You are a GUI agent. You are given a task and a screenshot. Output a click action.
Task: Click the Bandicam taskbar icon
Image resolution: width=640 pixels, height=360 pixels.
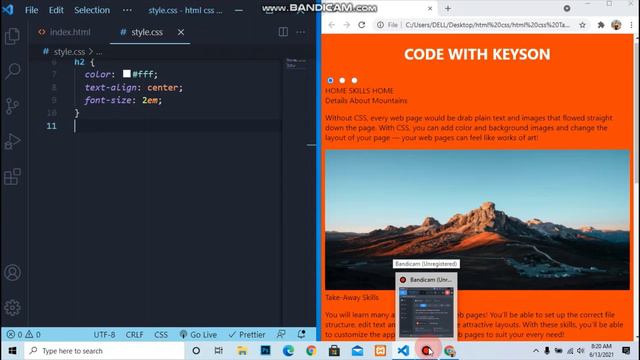[426, 351]
